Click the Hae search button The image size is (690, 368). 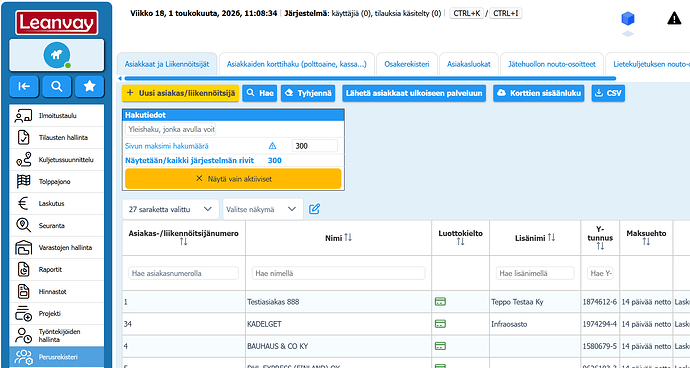point(260,93)
